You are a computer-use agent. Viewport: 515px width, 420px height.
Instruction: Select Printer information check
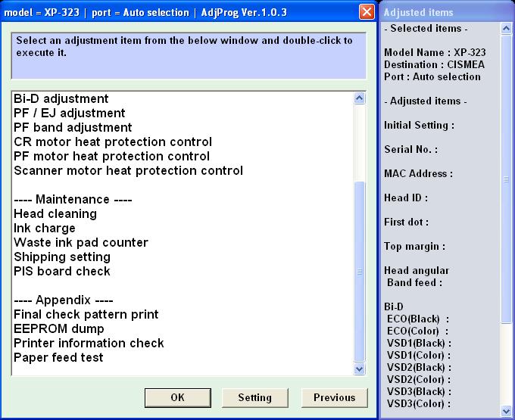89,344
